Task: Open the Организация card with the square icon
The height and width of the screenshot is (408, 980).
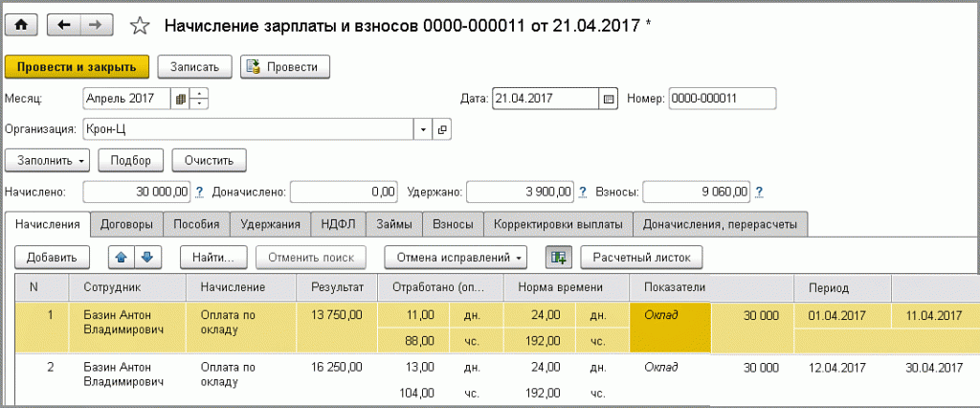Action: point(442,129)
